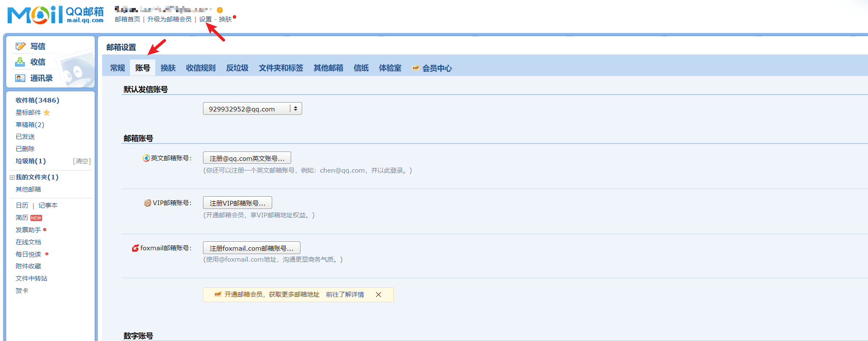Click 注册foxmail.com邮箱账号 button
868x341 pixels.
(251, 248)
